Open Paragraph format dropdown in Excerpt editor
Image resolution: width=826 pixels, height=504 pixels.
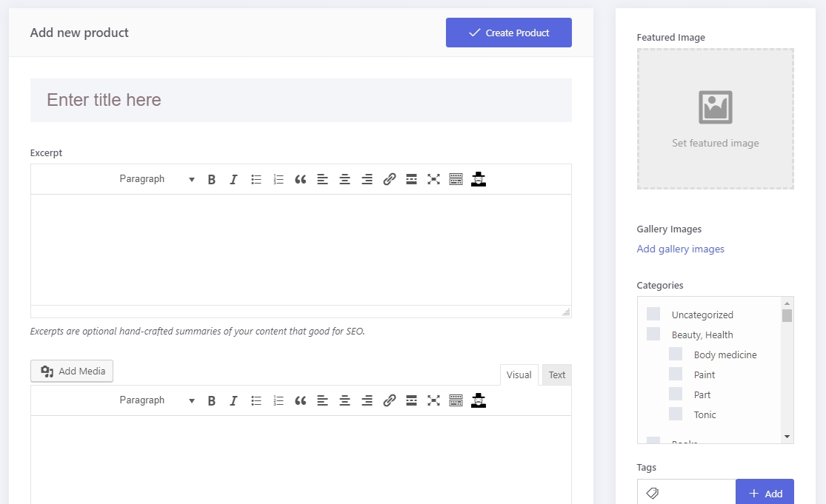coord(156,179)
